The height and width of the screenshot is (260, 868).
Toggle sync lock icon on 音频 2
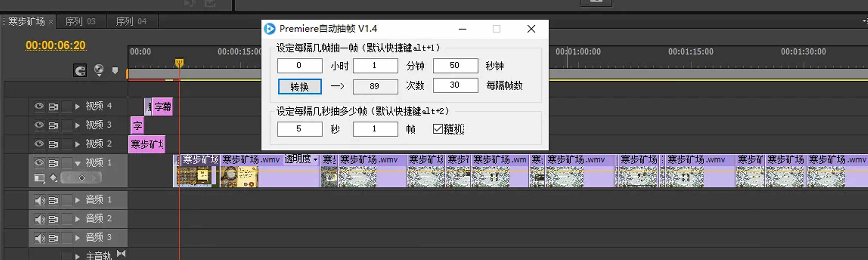[x=53, y=219]
